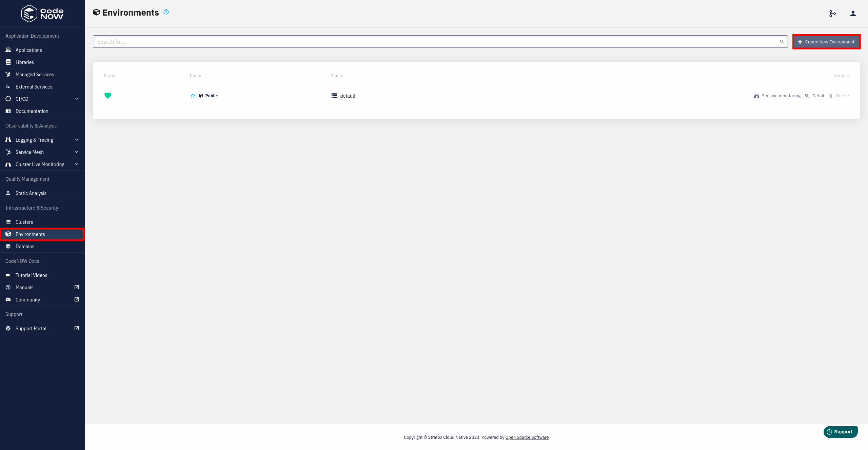Open the git branch icon in header
Screen dimensions: 868x450
tap(832, 14)
